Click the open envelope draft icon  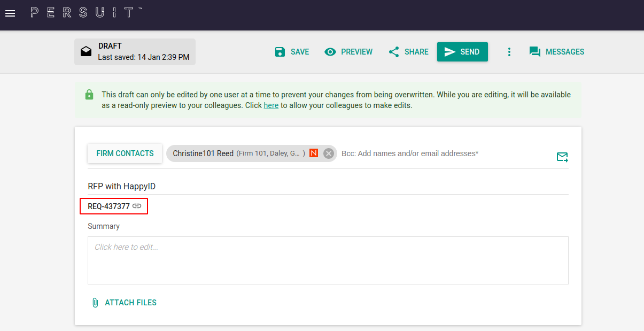[x=86, y=51]
